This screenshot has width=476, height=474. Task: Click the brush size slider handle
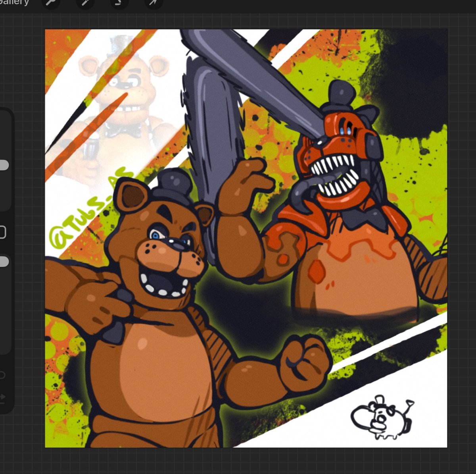[4, 165]
